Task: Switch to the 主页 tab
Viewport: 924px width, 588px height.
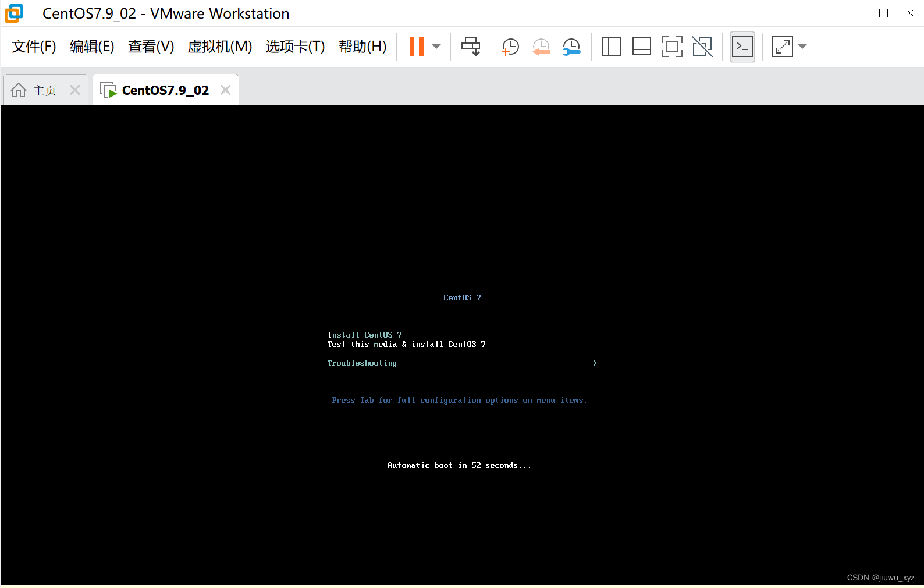Action: coord(45,90)
